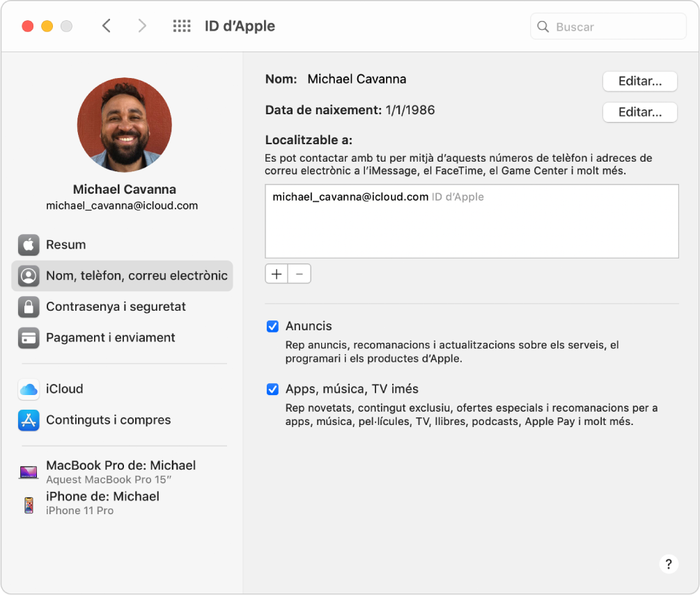This screenshot has width=700, height=595.
Task: Uncheck Apps, música, TV i més checkbox
Action: (x=273, y=389)
